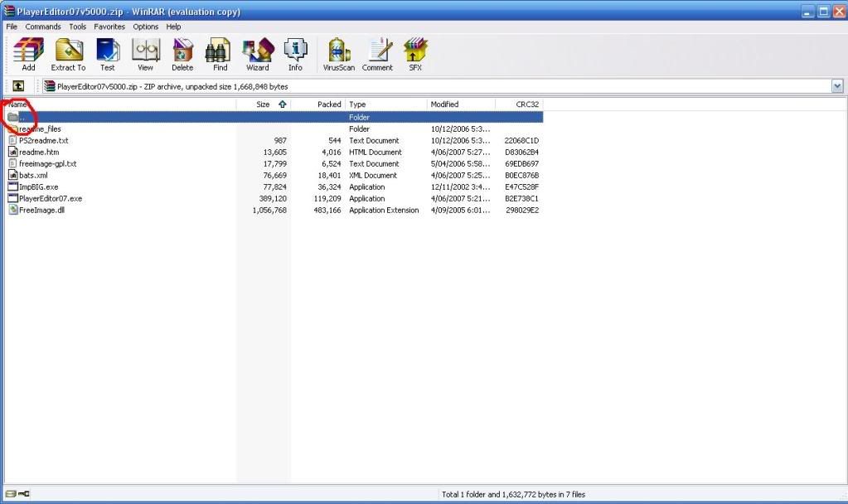The image size is (848, 504).
Task: Start VirusScan on the archive
Action: [338, 55]
